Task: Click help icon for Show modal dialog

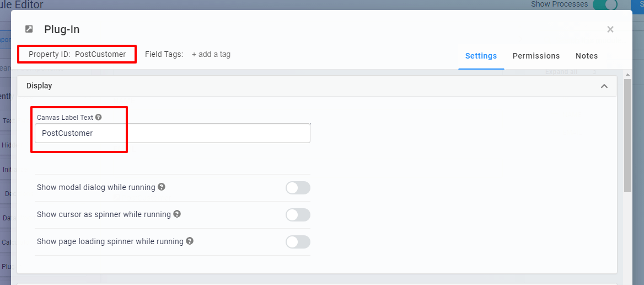Action: coord(162,187)
